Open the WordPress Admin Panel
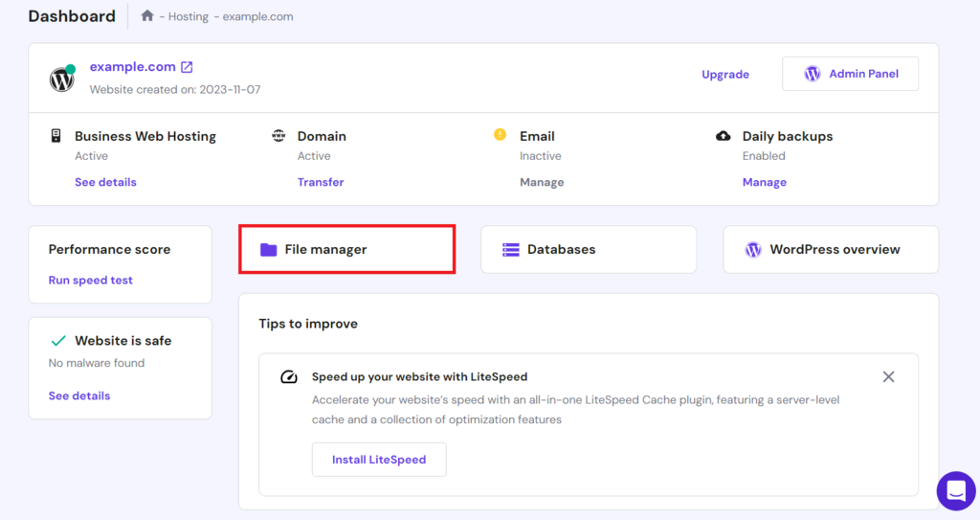The height and width of the screenshot is (520, 980). (850, 74)
